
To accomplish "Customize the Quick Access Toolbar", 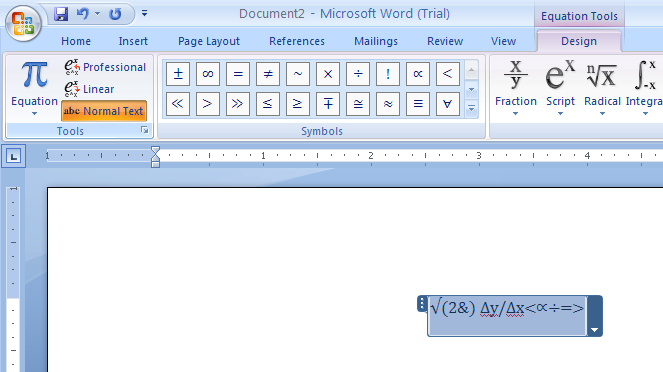I will tap(145, 14).
